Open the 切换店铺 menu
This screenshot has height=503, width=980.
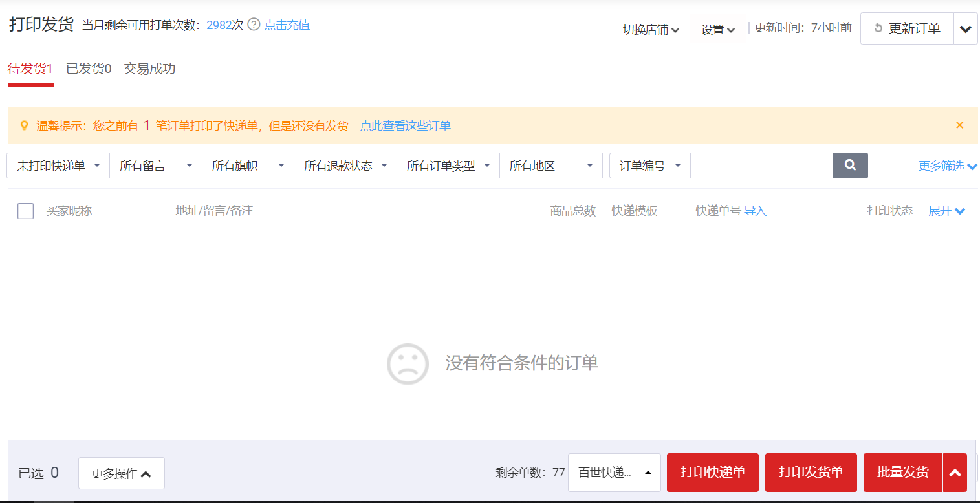point(651,30)
